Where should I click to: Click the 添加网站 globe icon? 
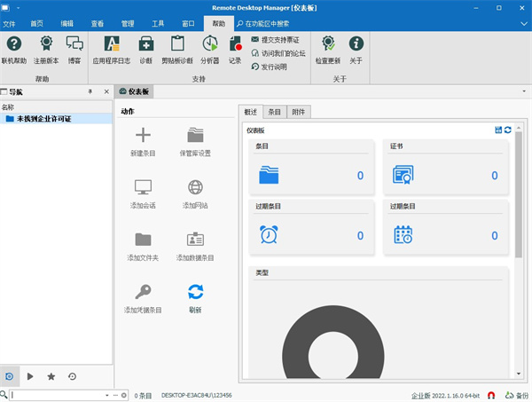(195, 186)
